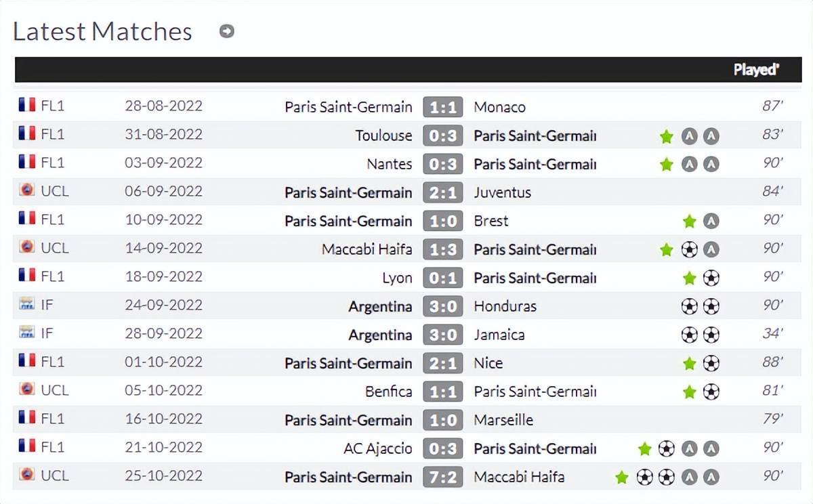This screenshot has height=504, width=813.
Task: Open the arrow icon beside Latest Matches
Action: point(227,31)
